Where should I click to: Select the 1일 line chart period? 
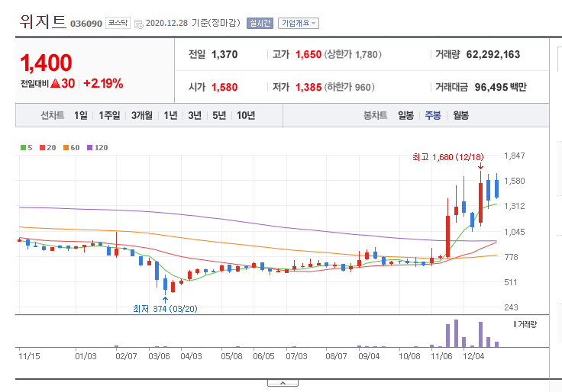(81, 115)
